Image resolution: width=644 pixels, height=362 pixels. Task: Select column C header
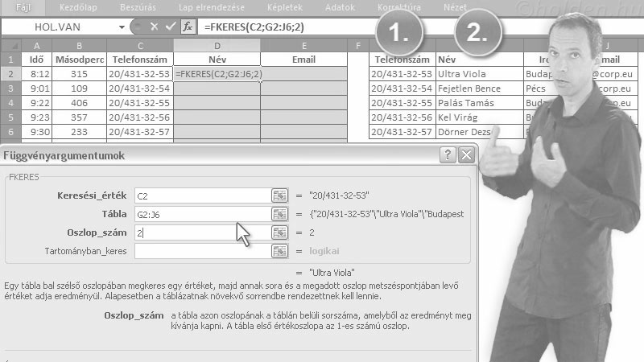click(140, 46)
